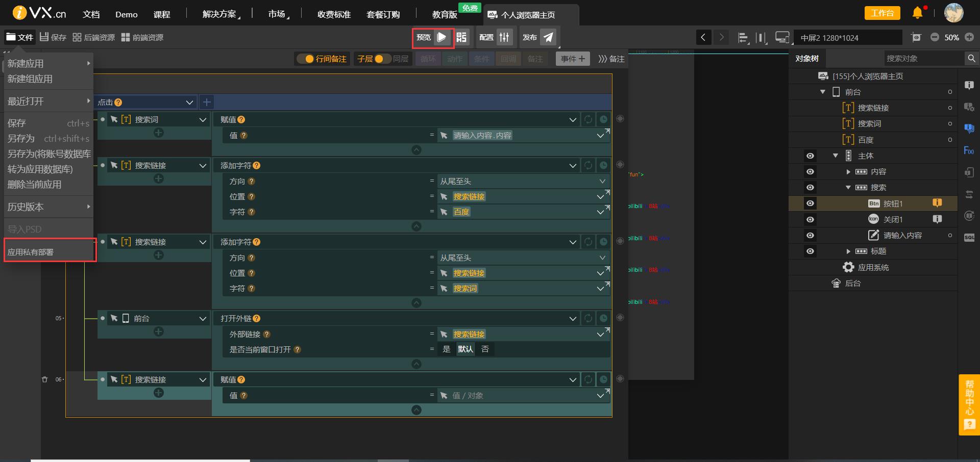Expand the 标题 tree node
This screenshot has width=980, height=462.
(x=848, y=251)
